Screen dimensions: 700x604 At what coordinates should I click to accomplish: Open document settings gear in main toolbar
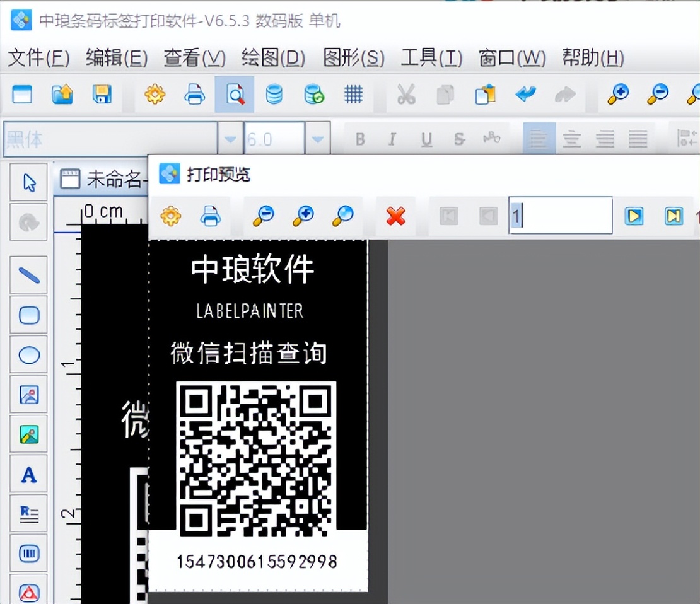(x=155, y=94)
